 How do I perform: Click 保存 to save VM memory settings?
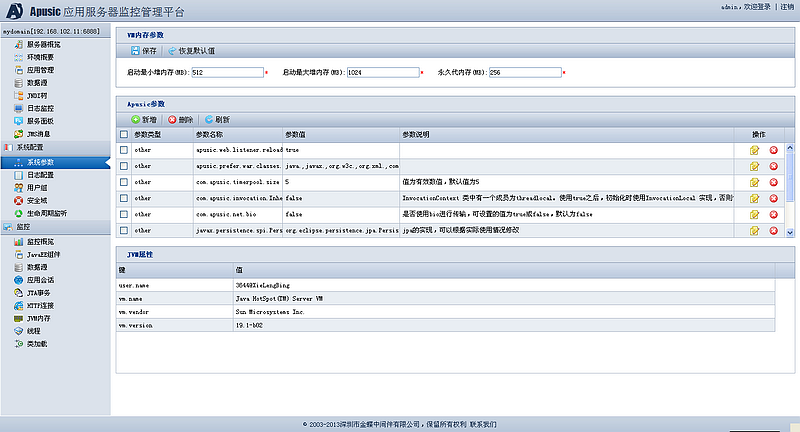point(144,50)
